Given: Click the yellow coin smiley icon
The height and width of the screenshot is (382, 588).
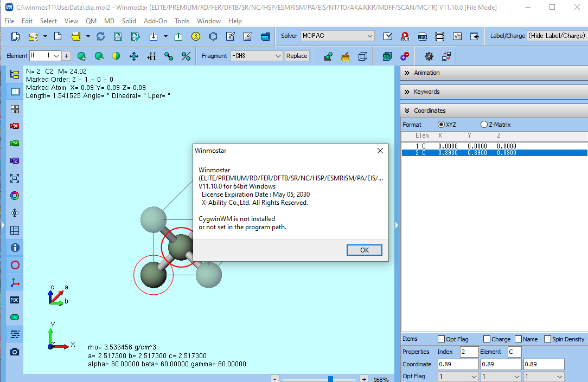Looking at the screenshot, I should click(x=196, y=36).
